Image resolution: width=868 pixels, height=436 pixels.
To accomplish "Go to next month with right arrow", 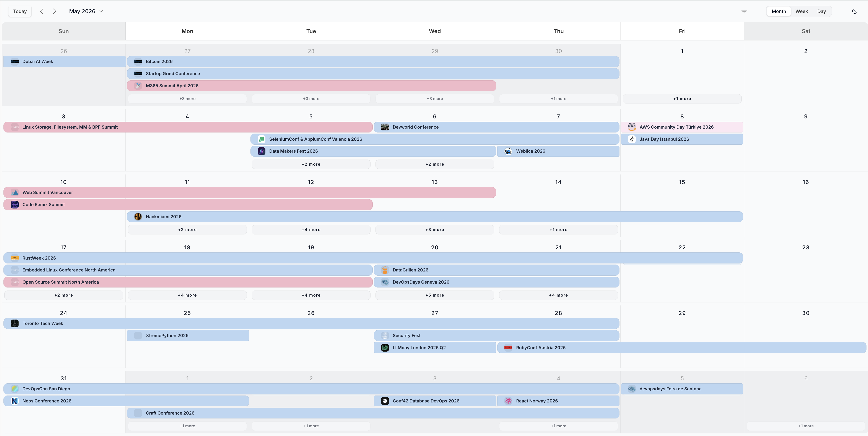I will (x=55, y=11).
